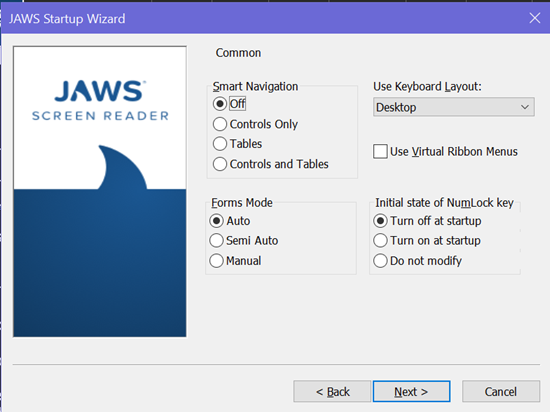Click the JAWS Screen Reader logo image

100,191
